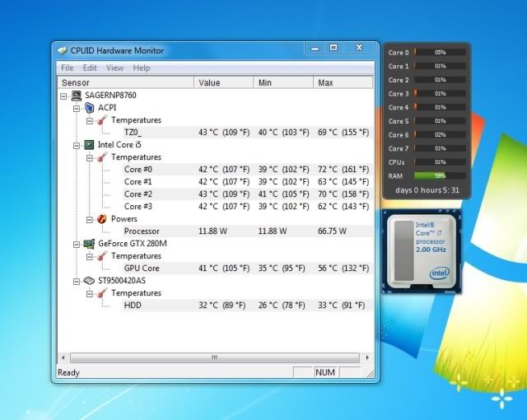Viewport: 527px width, 420px height.
Task: Click the ST9500420AS hard drive icon
Action: (89, 281)
